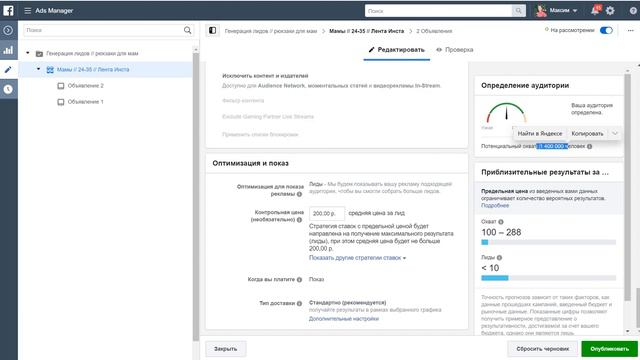Click Сбросить черновик button
The height and width of the screenshot is (360, 640).
(x=542, y=349)
